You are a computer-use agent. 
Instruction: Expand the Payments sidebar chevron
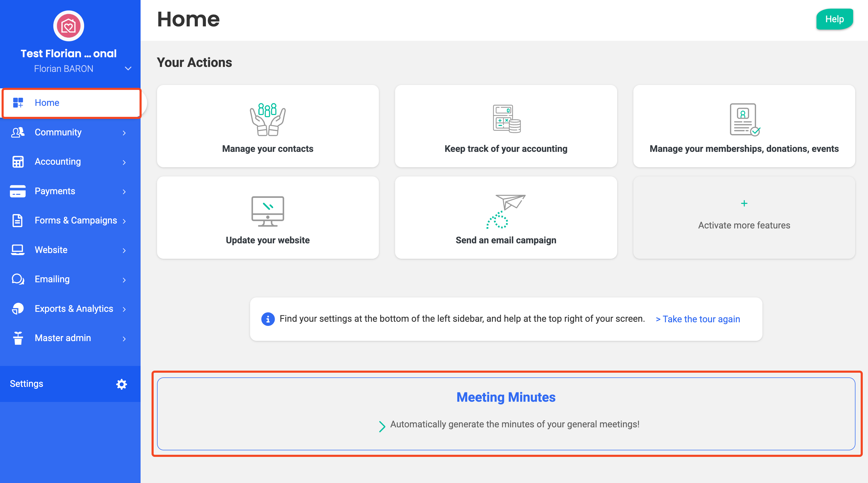click(x=124, y=191)
